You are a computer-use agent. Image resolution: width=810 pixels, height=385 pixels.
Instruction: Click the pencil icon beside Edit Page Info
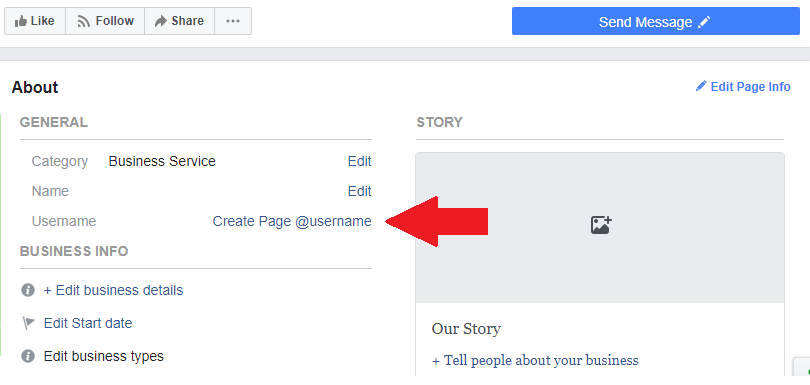pos(701,86)
